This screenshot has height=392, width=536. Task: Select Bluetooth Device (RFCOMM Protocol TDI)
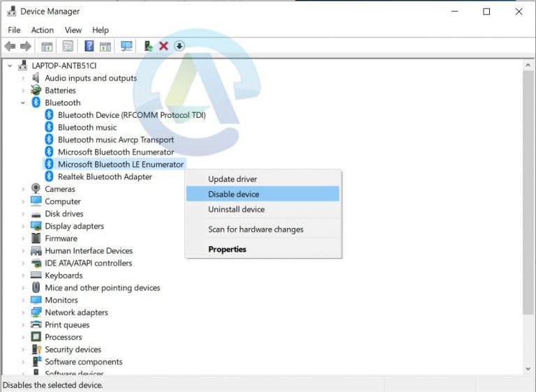[132, 115]
